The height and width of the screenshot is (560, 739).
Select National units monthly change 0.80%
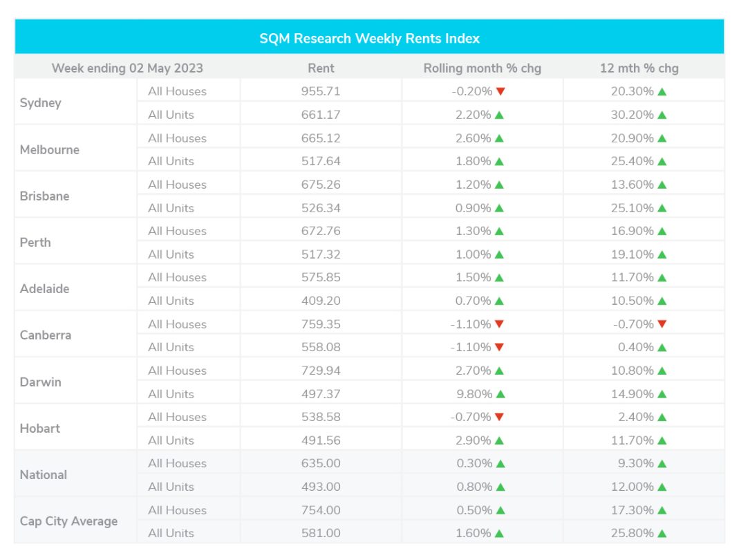pos(474,487)
